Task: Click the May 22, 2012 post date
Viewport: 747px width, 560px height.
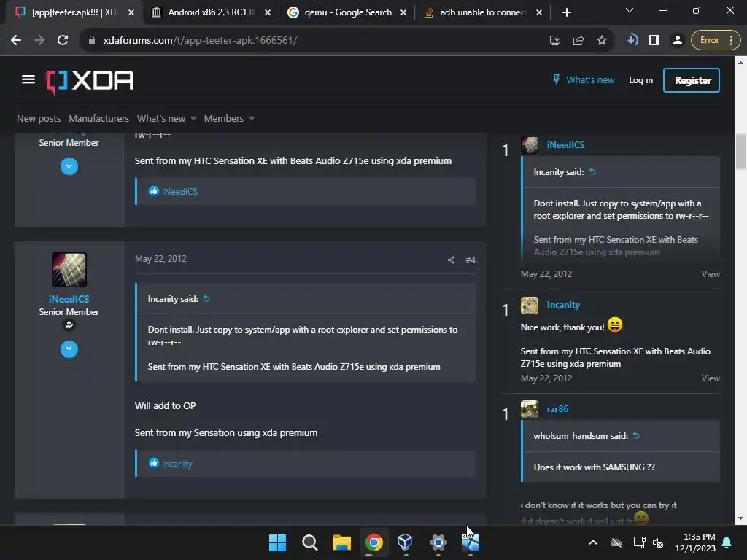Action: click(x=160, y=259)
